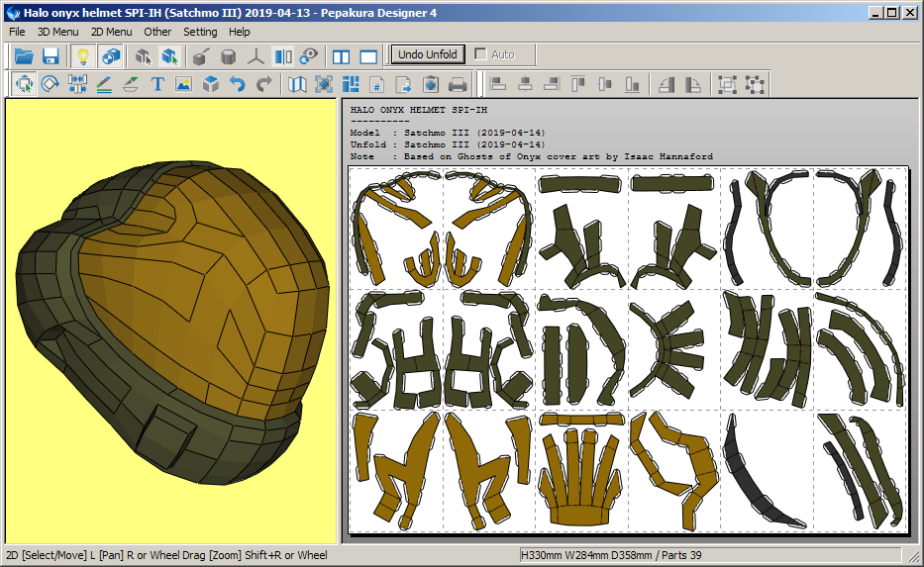Select the blue pencil Edit Flaps tool

click(104, 84)
